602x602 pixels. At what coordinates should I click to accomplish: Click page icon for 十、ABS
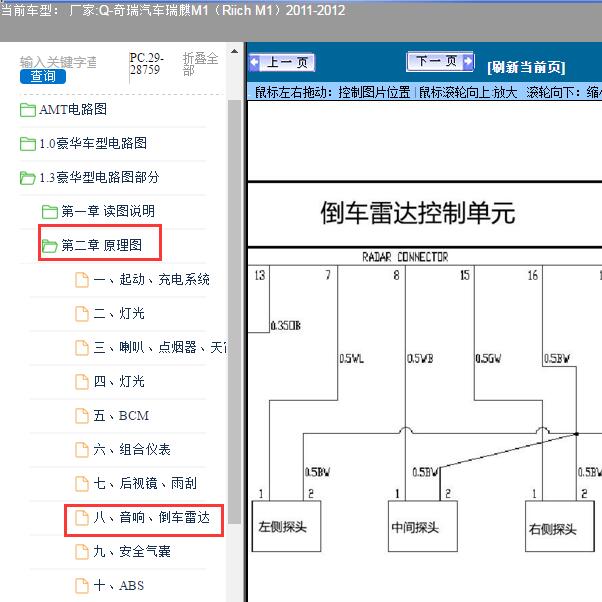click(81, 586)
